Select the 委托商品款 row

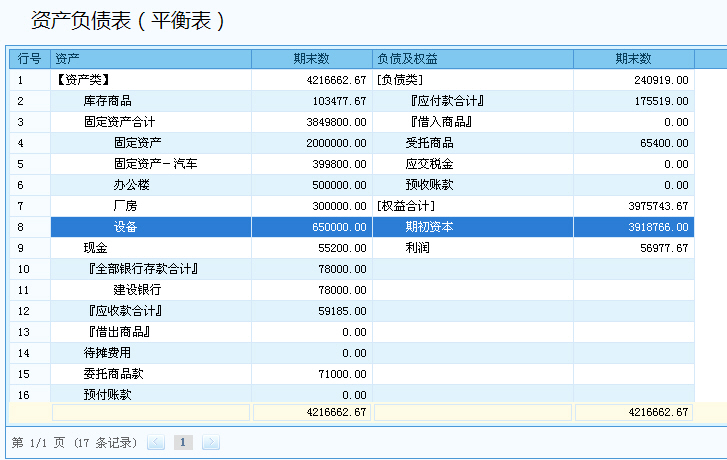click(113, 374)
